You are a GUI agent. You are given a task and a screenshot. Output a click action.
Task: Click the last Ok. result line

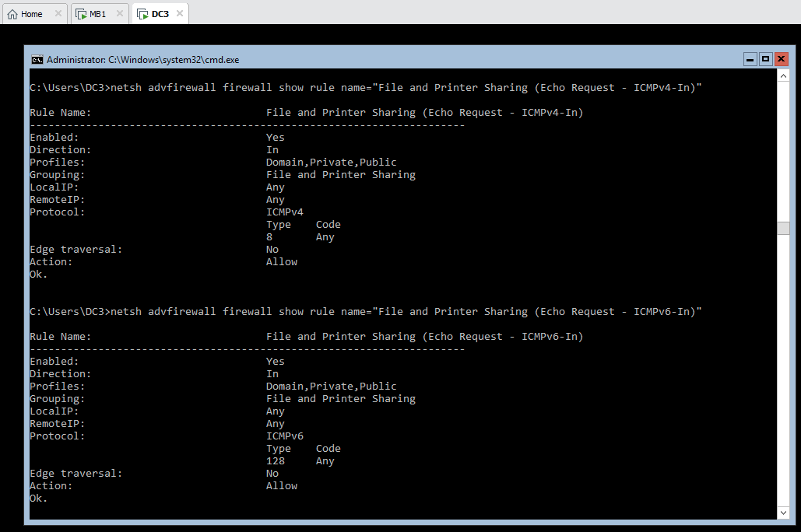tap(38, 499)
